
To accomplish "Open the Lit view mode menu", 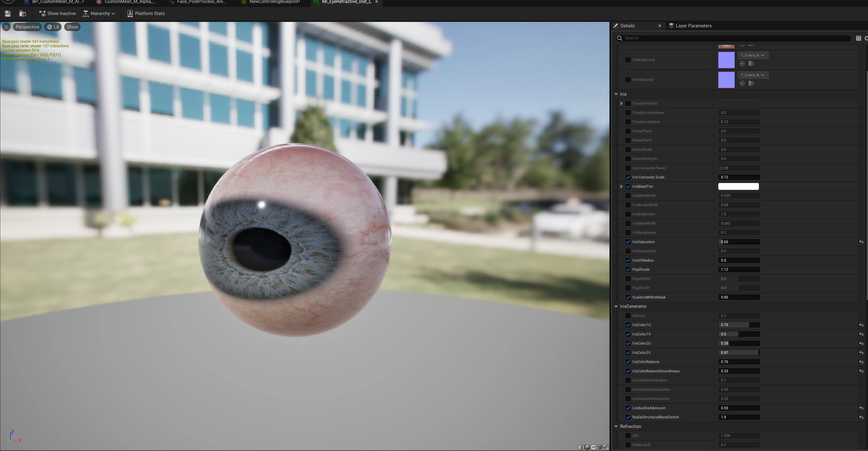I will click(53, 27).
